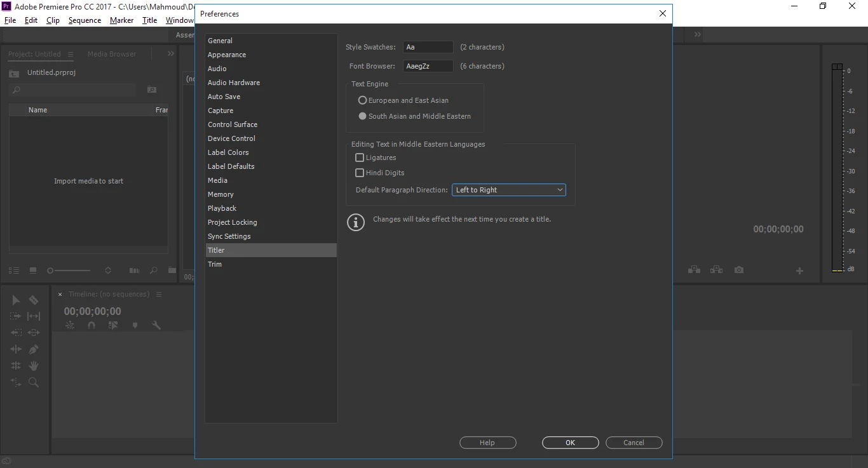The width and height of the screenshot is (868, 468).
Task: Open Sync Settings preferences category
Action: pos(271,236)
